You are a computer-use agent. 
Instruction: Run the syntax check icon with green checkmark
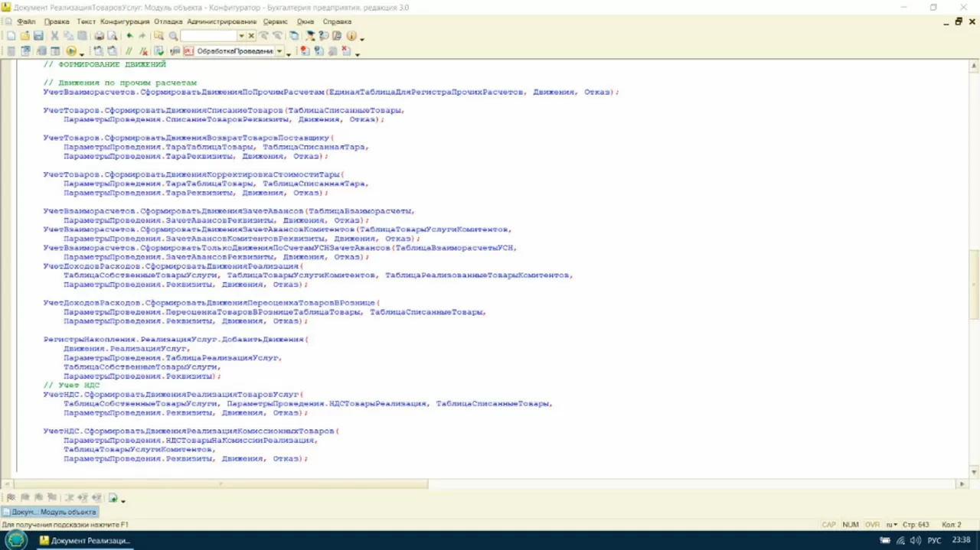pyautogui.click(x=158, y=51)
